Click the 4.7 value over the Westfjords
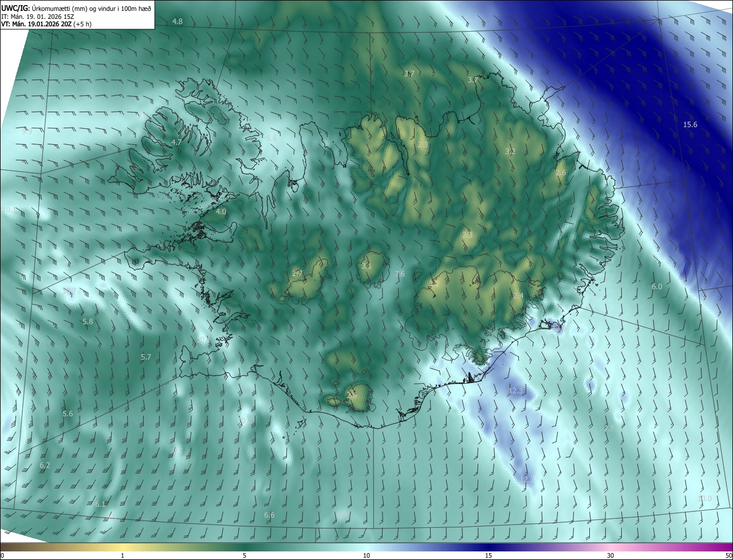Image resolution: width=733 pixels, height=560 pixels. (x=176, y=142)
